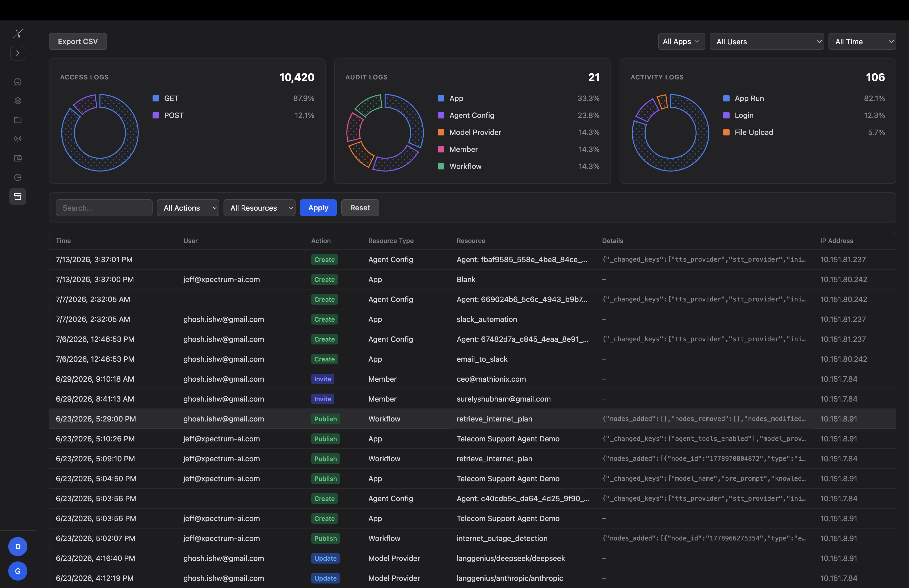
Task: Reset the log filters
Action: click(360, 208)
